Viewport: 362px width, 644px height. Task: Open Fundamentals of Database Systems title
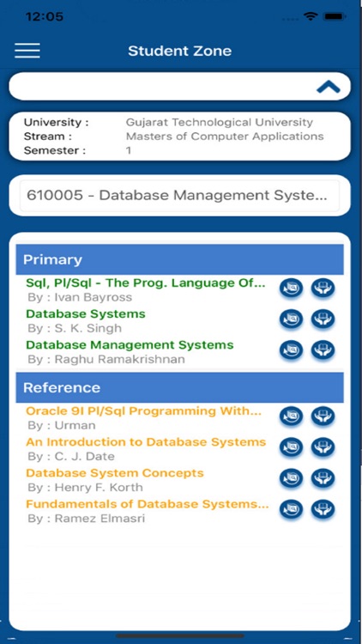tap(148, 504)
